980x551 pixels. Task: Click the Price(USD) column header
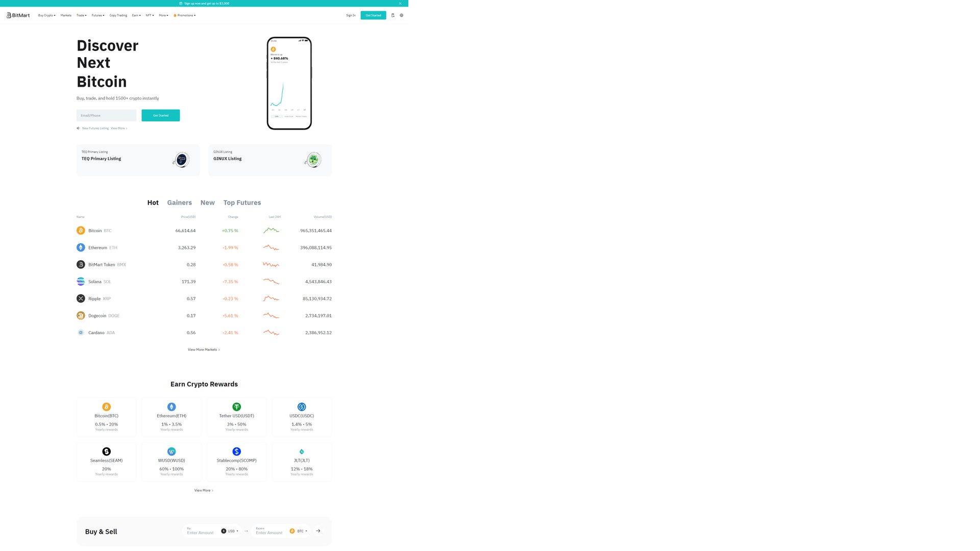188,217
